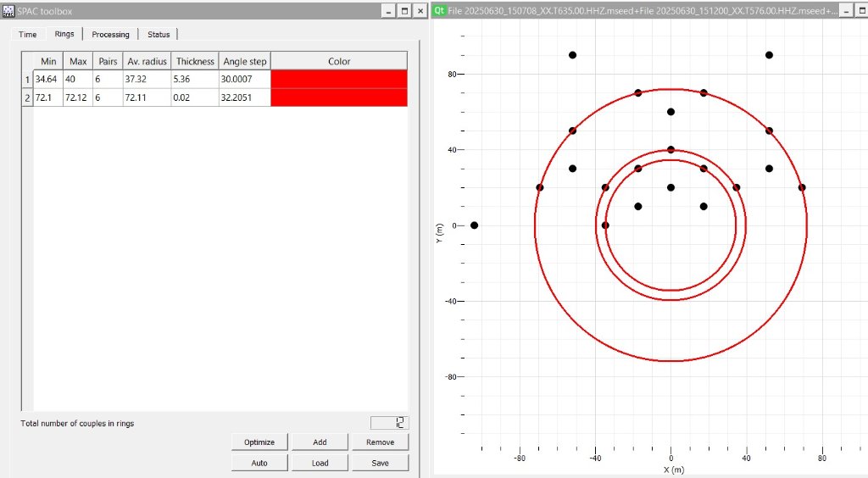Image resolution: width=868 pixels, height=478 pixels.
Task: Select the Min cell showing 34.64
Action: click(47, 79)
